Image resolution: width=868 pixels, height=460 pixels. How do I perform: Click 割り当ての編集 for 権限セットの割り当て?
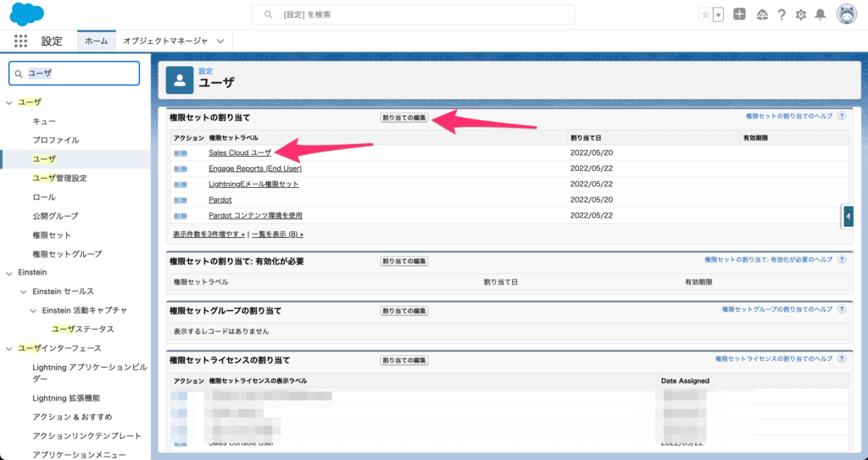point(404,118)
